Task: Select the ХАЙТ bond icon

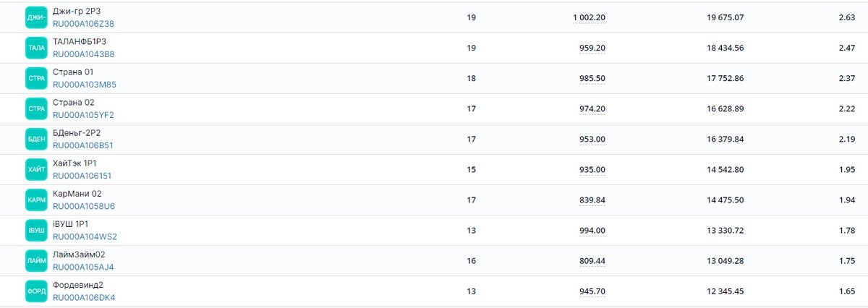Action: point(36,169)
